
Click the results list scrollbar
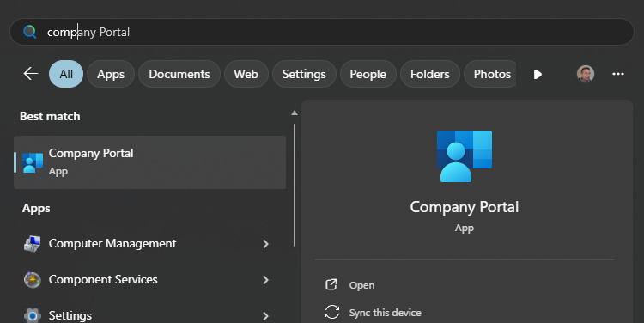coord(295,185)
